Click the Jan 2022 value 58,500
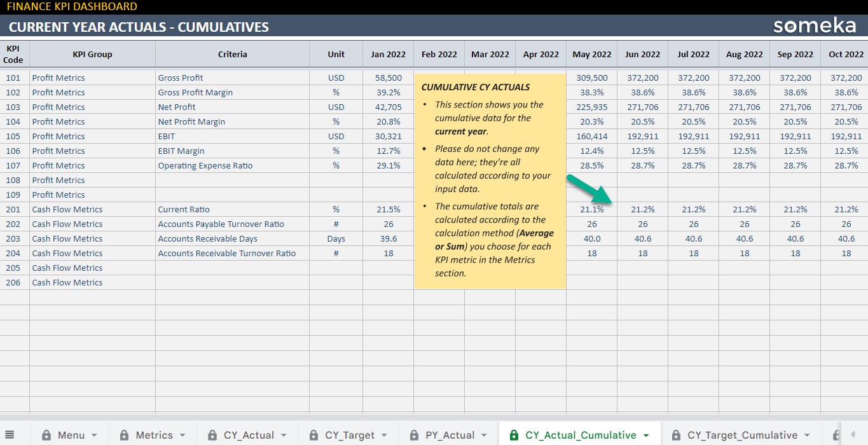Viewport: 868px width, 445px height. [388, 78]
